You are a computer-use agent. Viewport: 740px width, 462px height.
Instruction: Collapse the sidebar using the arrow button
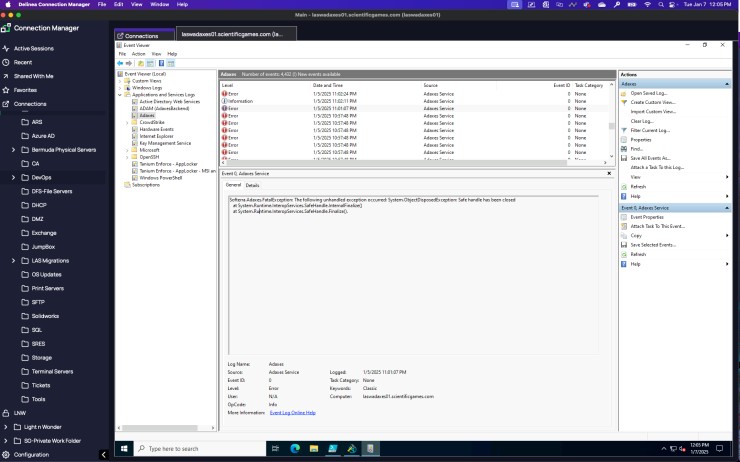(x=104, y=454)
